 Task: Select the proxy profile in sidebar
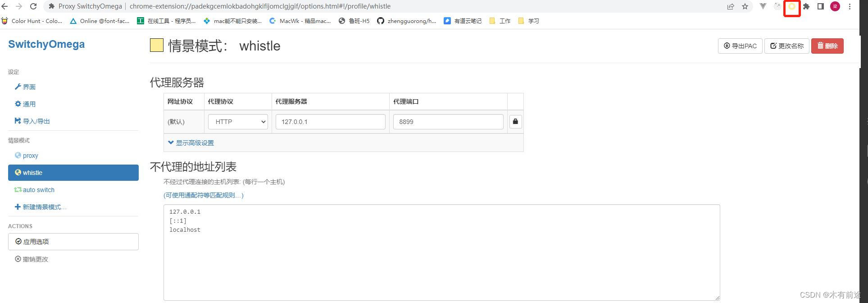point(73,155)
